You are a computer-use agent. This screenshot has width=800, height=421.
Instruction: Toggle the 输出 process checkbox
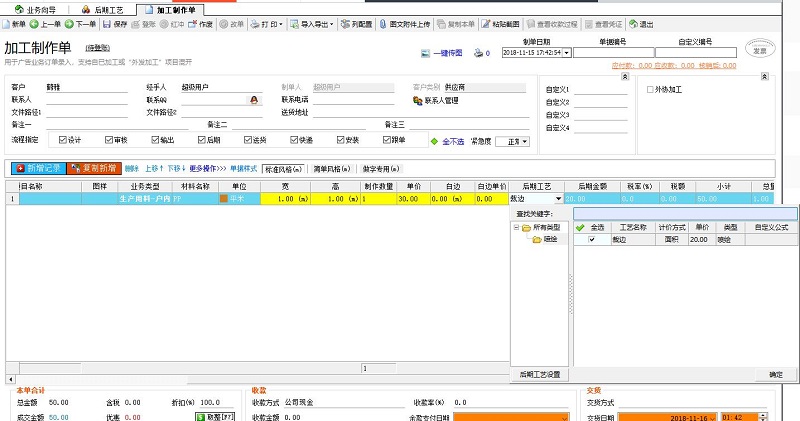155,140
